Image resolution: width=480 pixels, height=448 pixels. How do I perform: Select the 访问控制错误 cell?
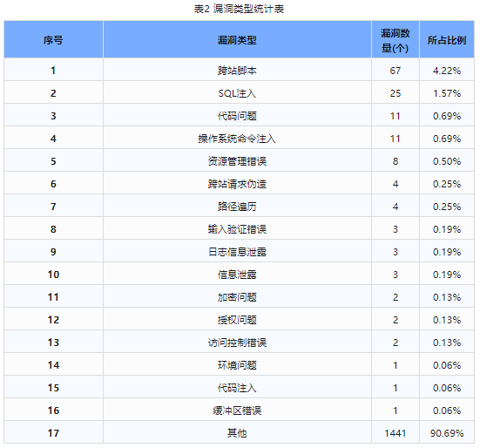click(237, 343)
